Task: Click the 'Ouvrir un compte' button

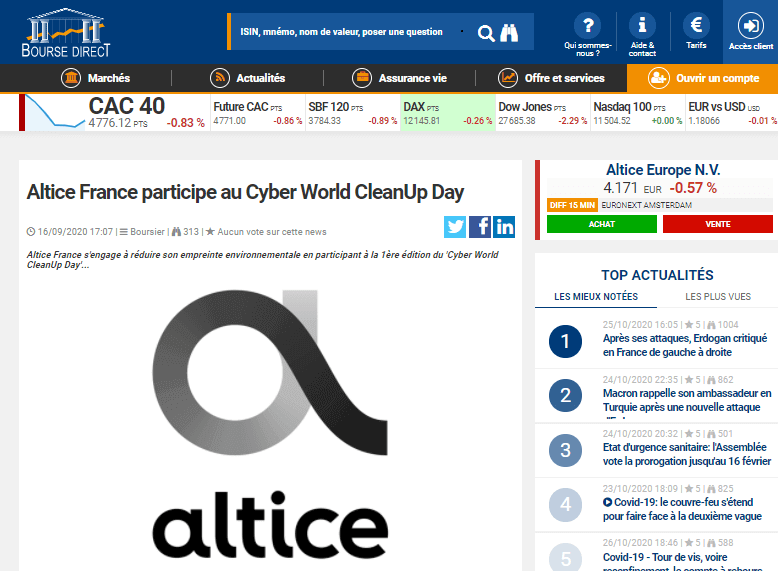Action: pyautogui.click(x=703, y=78)
